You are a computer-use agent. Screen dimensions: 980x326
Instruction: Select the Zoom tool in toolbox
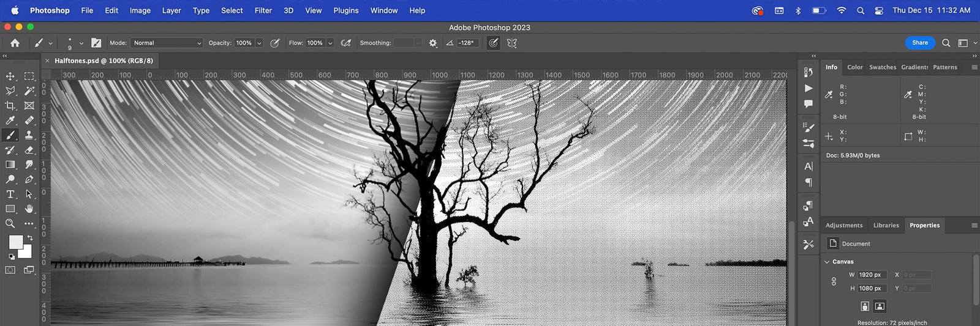point(10,223)
